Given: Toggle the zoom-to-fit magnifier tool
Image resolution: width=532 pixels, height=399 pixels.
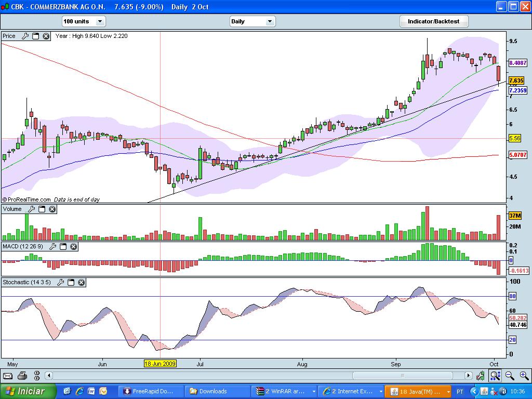Looking at the screenshot, I should 495,376.
